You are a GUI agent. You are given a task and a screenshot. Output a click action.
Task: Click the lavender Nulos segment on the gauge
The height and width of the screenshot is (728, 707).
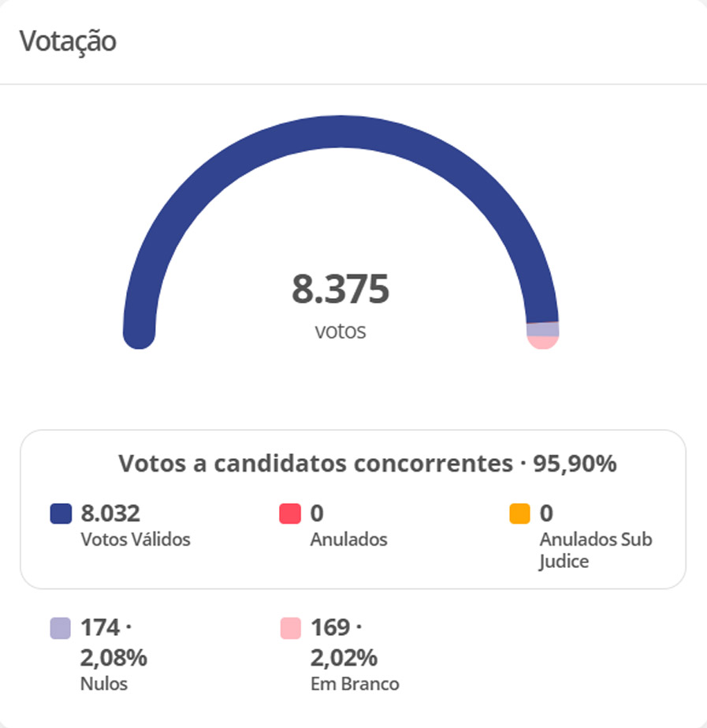pos(542,329)
